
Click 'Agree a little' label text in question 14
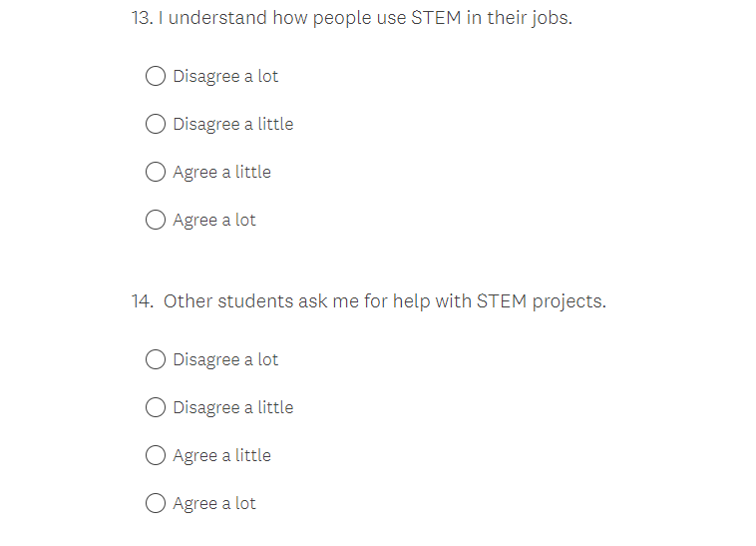(x=221, y=455)
